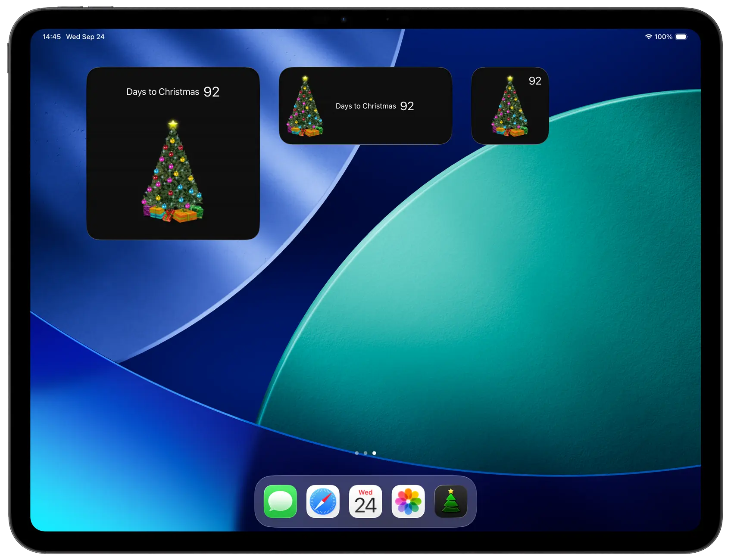This screenshot has width=731, height=560.
Task: Launch the Christmas tree countdown app
Action: point(451,501)
